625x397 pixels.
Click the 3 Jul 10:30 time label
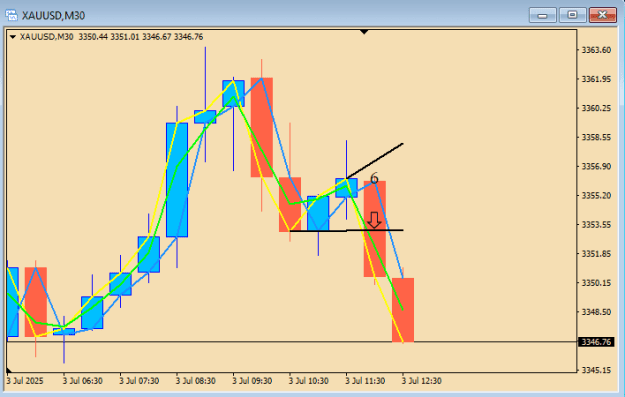(x=309, y=381)
